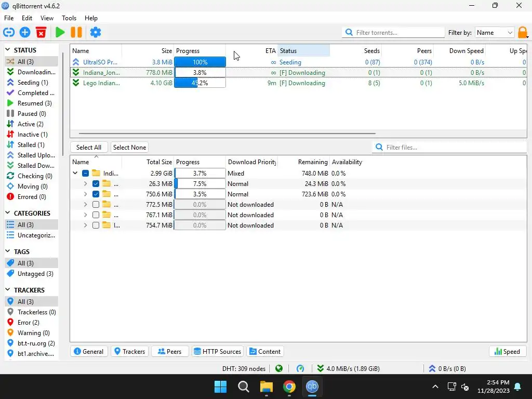Check the 772.5 MiB folder checkbox
Image resolution: width=532 pixels, height=399 pixels.
96,205
